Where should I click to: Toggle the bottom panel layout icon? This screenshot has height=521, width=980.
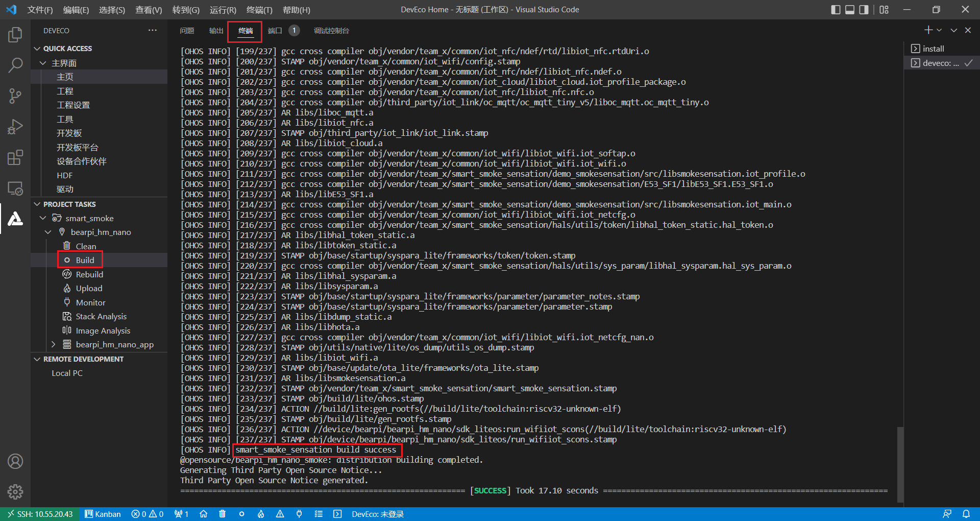point(850,10)
